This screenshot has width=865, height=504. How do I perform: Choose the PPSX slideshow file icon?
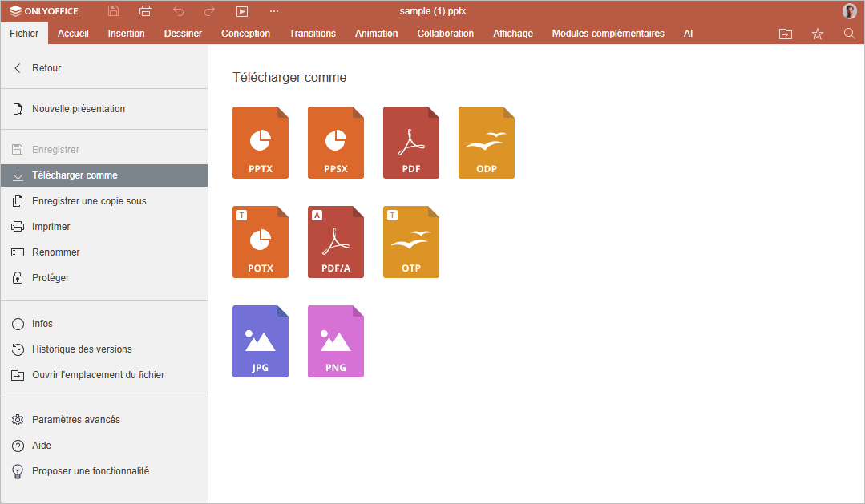(x=336, y=143)
